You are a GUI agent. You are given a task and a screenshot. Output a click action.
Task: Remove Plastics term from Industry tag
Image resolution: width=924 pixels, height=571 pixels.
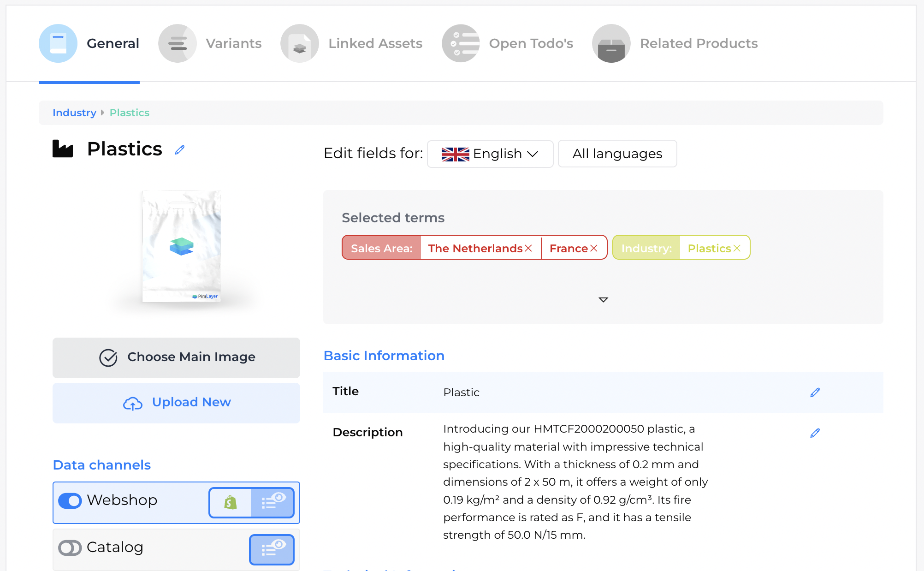pyautogui.click(x=737, y=248)
